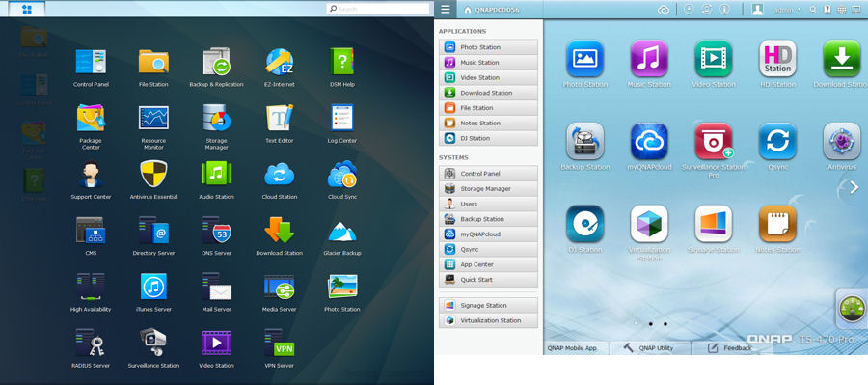The width and height of the screenshot is (868, 385).
Task: Launch Synology Surveillance Station camera icon
Action: point(153,343)
